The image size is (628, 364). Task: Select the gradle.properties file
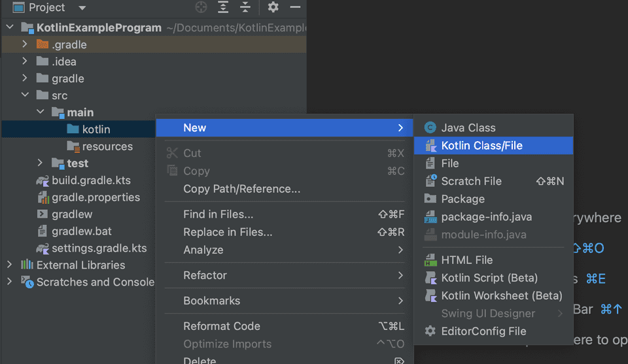pos(96,197)
